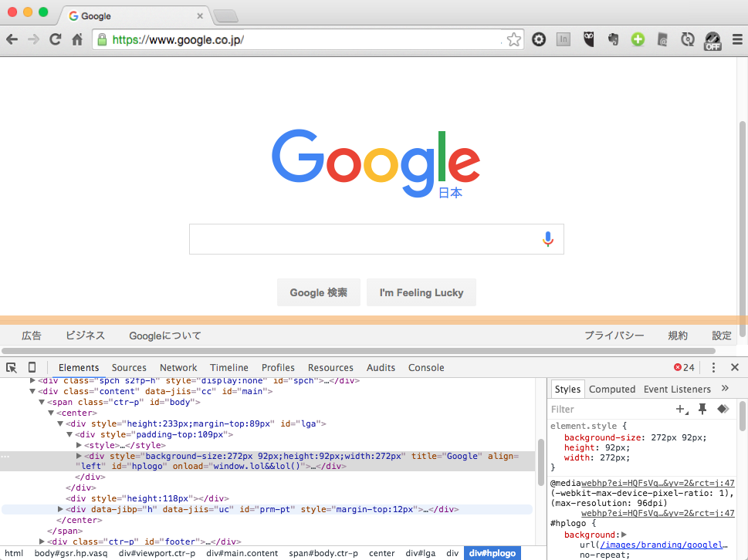
Task: Switch to the Console tab
Action: coord(426,367)
